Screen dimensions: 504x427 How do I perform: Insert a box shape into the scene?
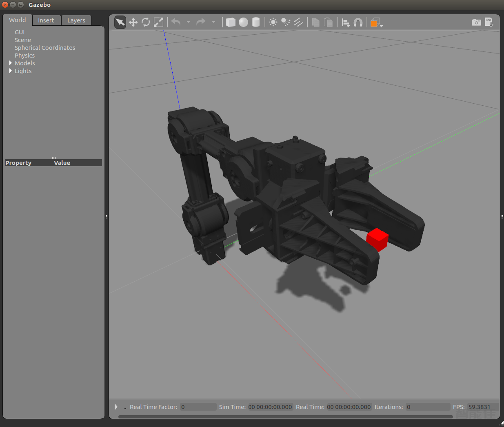click(x=231, y=22)
